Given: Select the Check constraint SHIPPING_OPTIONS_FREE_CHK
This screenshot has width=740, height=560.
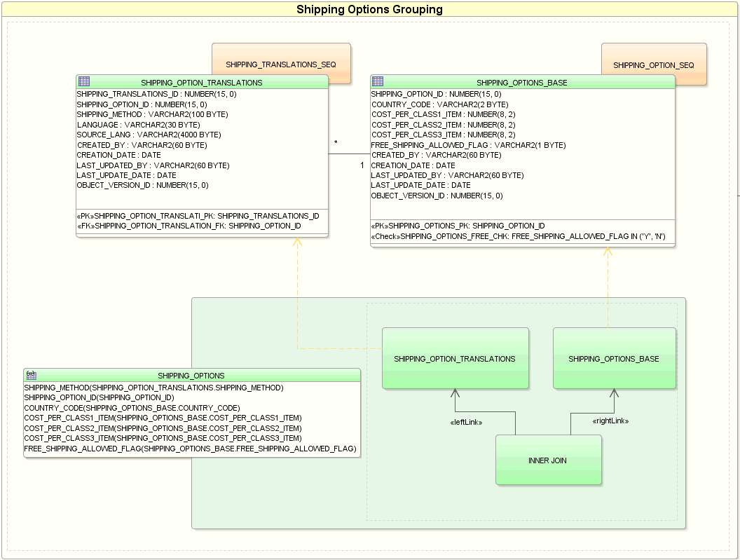Looking at the screenshot, I should pos(521,236).
